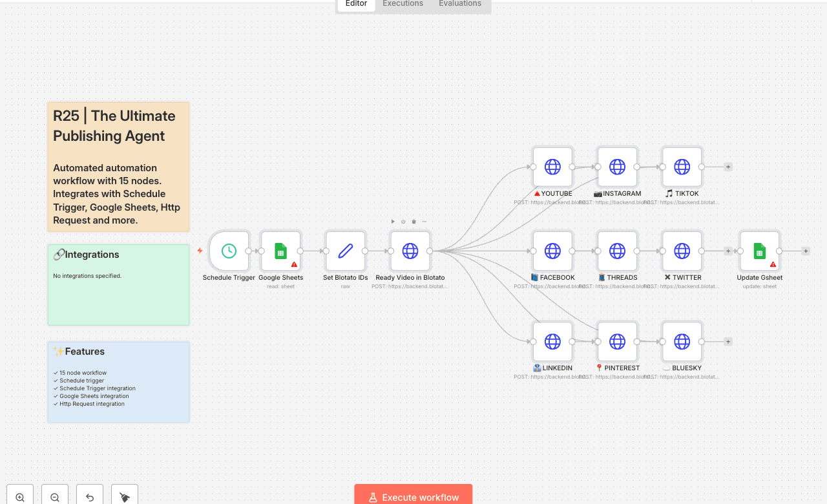This screenshot has height=504, width=827.
Task: Add a node after the TIKTOK output
Action: pyautogui.click(x=728, y=167)
